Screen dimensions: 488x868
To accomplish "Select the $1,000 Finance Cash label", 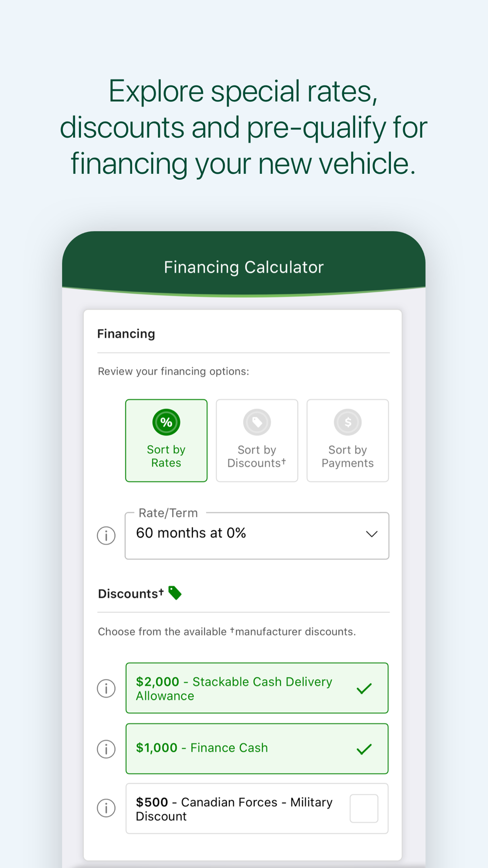I will (x=202, y=748).
